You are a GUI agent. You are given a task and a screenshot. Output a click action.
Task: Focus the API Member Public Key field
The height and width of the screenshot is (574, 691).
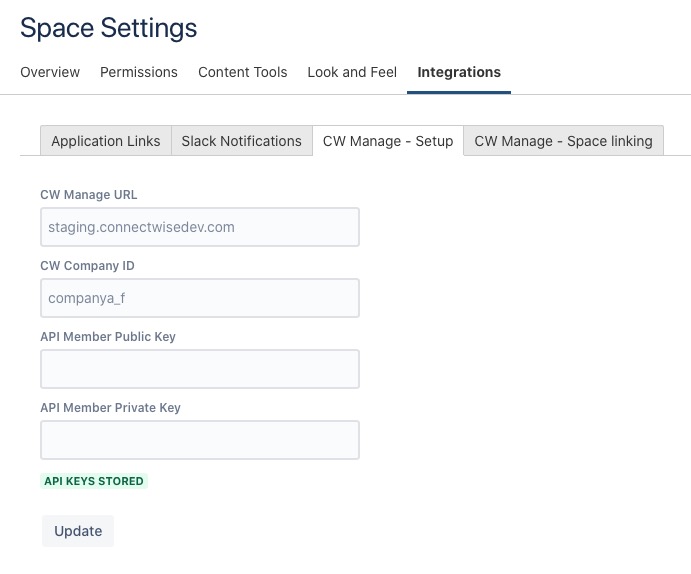click(200, 369)
